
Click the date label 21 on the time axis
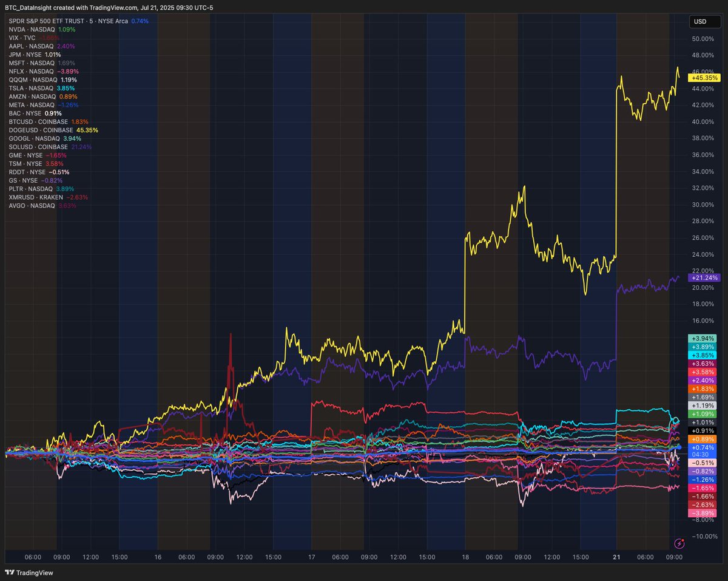(x=616, y=557)
